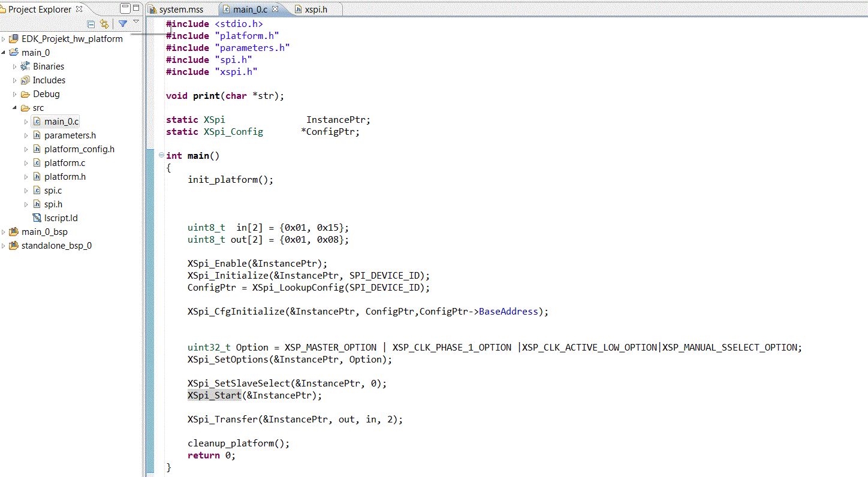Click the parameters.h header file icon

tap(37, 135)
